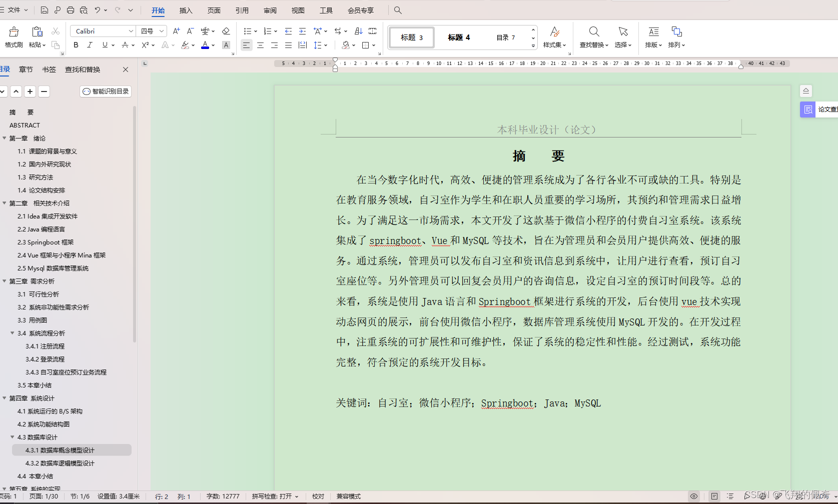Toggle strikethrough formatting
The height and width of the screenshot is (504, 838).
point(125,45)
